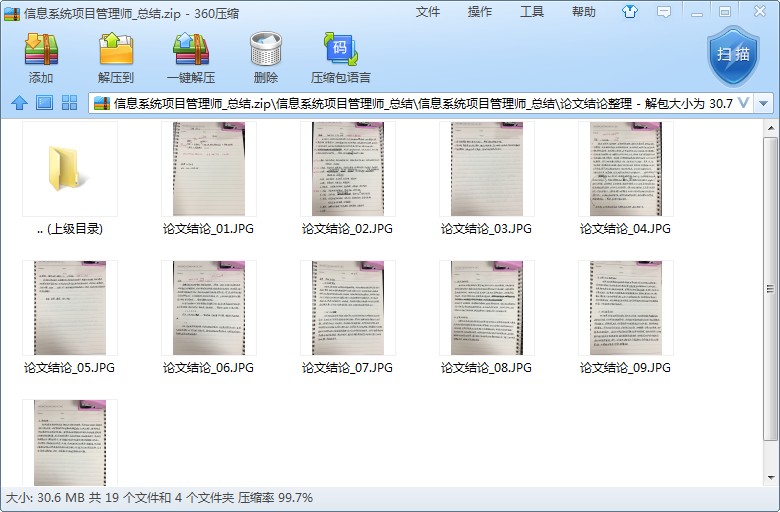Screen dimensions: 780x512
Task: Click the 添加 (Add) toolbar icon
Action: [x=41, y=57]
